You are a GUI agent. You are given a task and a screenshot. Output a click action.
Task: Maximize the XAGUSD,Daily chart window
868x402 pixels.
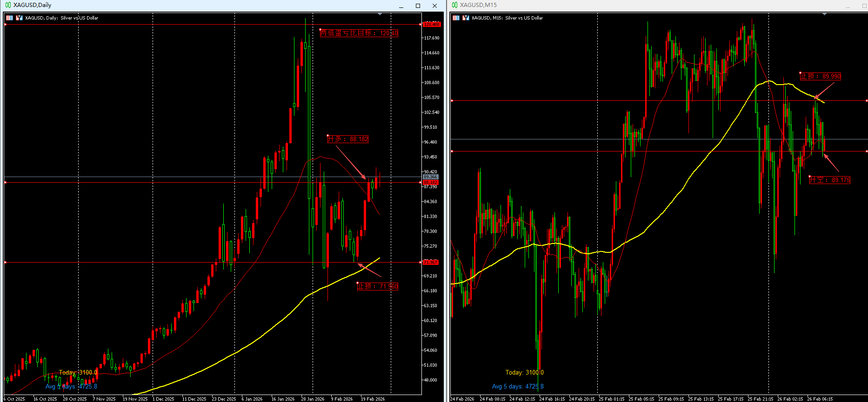pos(418,6)
